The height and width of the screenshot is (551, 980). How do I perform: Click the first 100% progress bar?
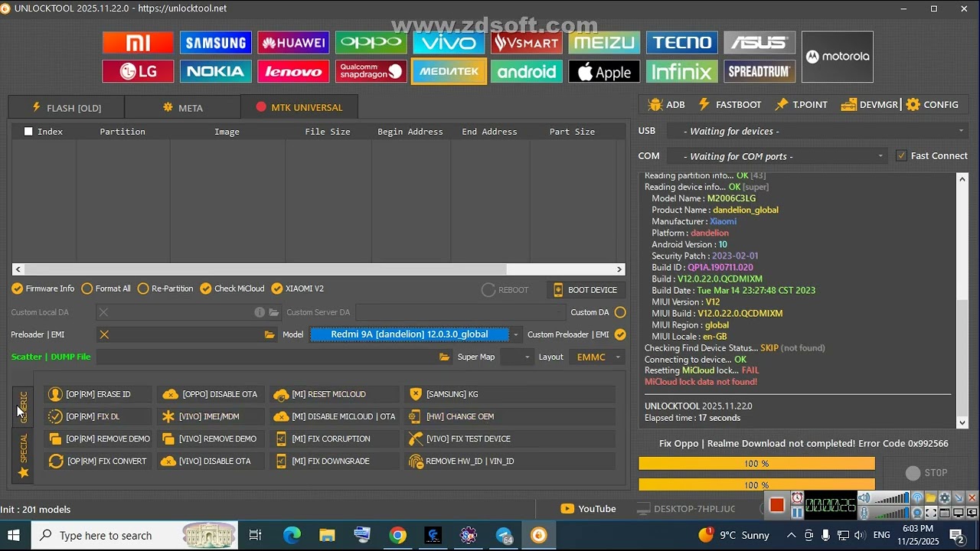click(x=756, y=464)
